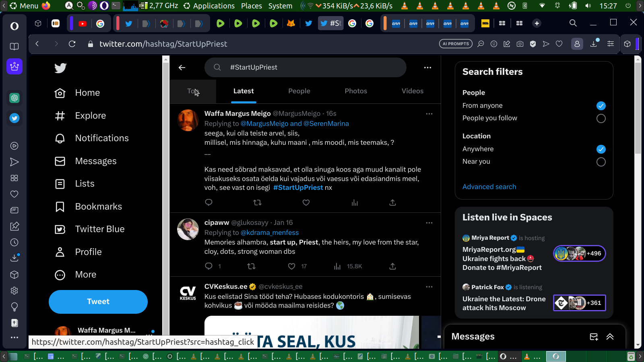644x362 pixels.
Task: Open Twitter panel in Opera sidebar
Action: pyautogui.click(x=14, y=118)
